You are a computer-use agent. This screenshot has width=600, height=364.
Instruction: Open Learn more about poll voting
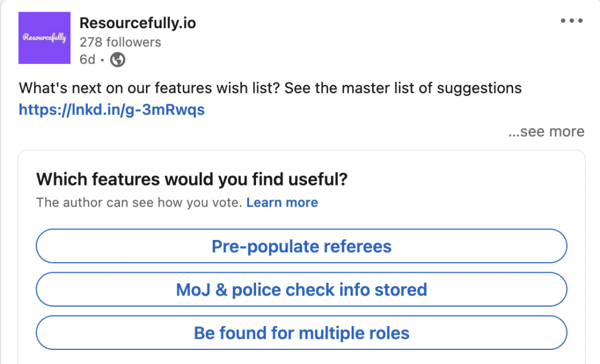(282, 202)
